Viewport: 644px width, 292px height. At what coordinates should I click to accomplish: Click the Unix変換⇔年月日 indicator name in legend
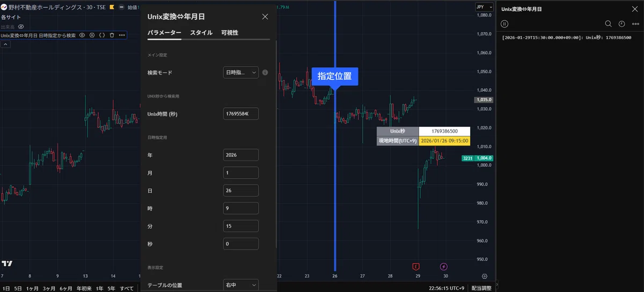[x=19, y=35]
